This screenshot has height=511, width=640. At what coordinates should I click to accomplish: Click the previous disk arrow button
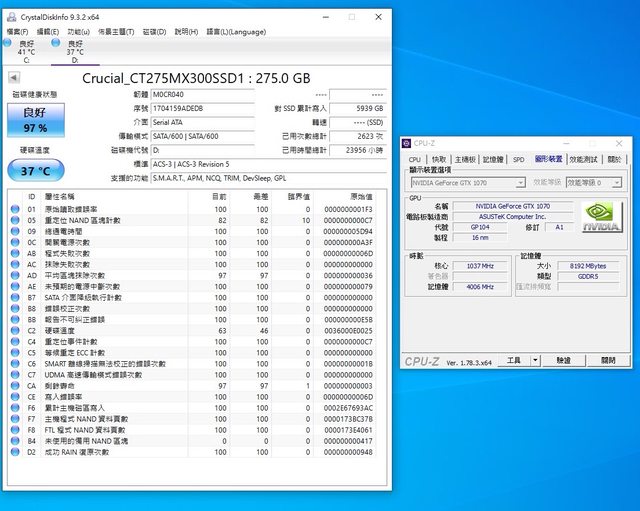point(14,77)
